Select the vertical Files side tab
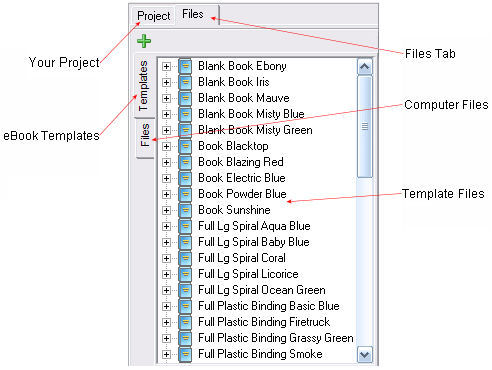Viewport: 492px width, 370px height. click(145, 135)
